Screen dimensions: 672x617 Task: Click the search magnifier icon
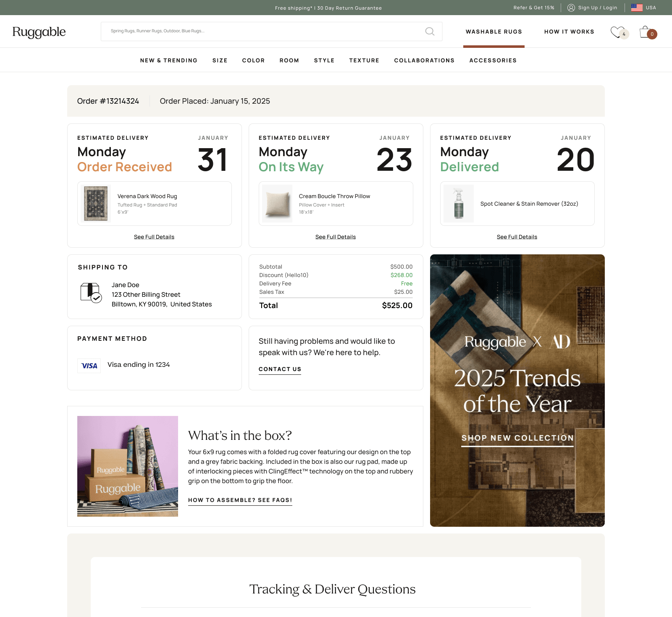tap(430, 31)
